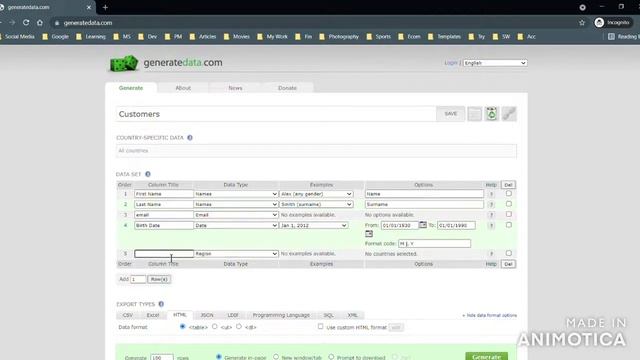Open the Jan 1, 2012 examples dropdown
640x360 pixels.
coord(313,226)
